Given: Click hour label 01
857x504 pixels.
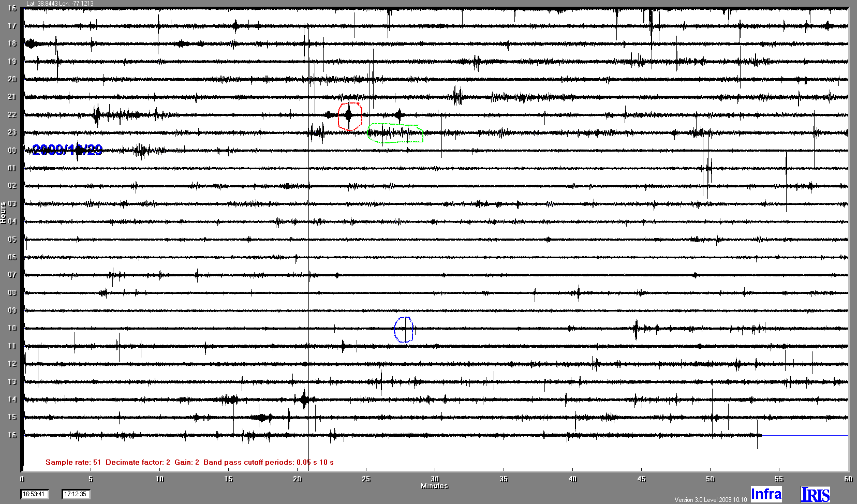Looking at the screenshot, I should [12, 168].
